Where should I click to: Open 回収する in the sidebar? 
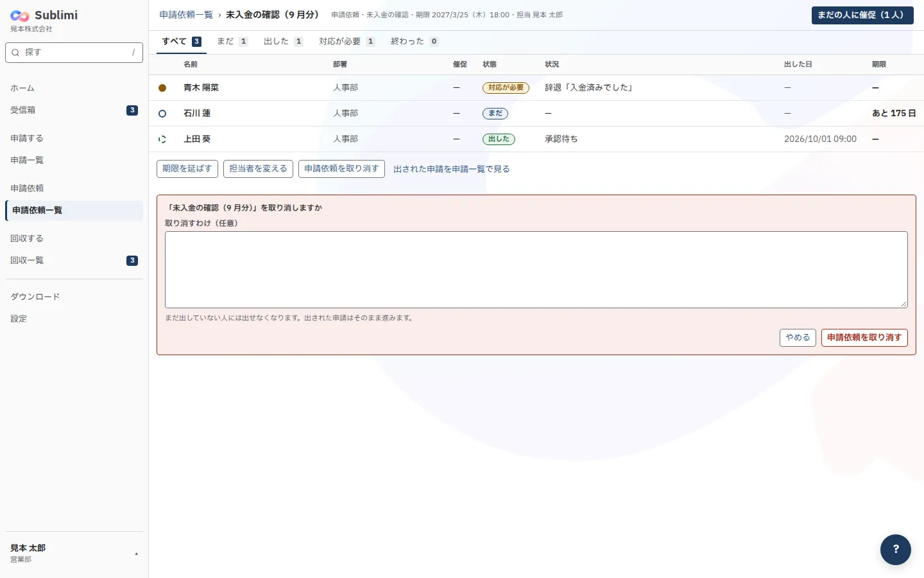74,239
